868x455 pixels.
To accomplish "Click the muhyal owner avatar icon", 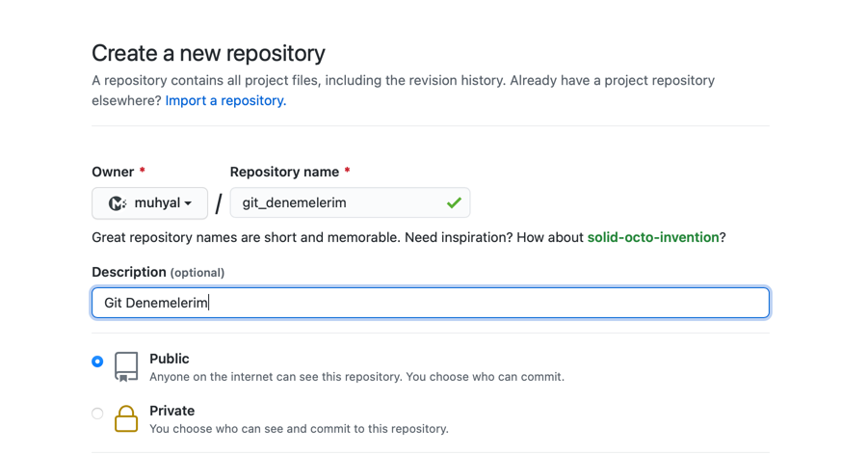I will tap(118, 203).
